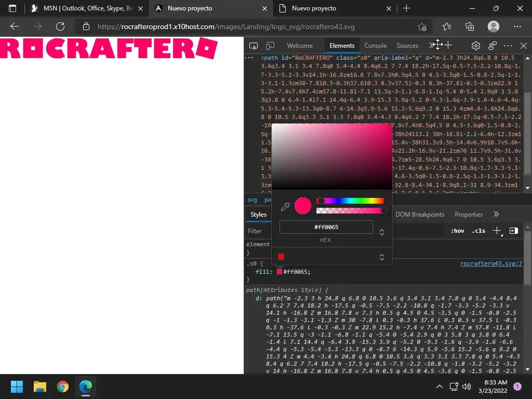Open the DOM Breakpoints tab
532x399 pixels.
click(x=420, y=215)
